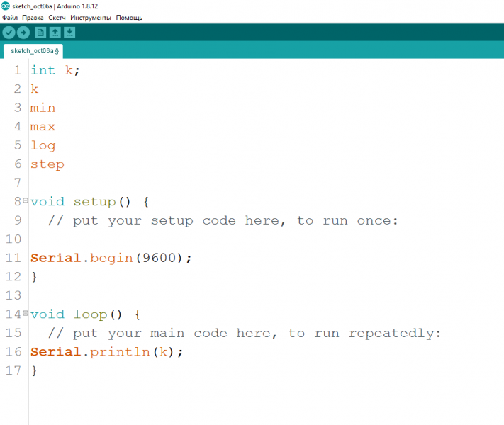This screenshot has height=425, width=504.
Task: Click the Upload arrow button
Action: [23, 33]
